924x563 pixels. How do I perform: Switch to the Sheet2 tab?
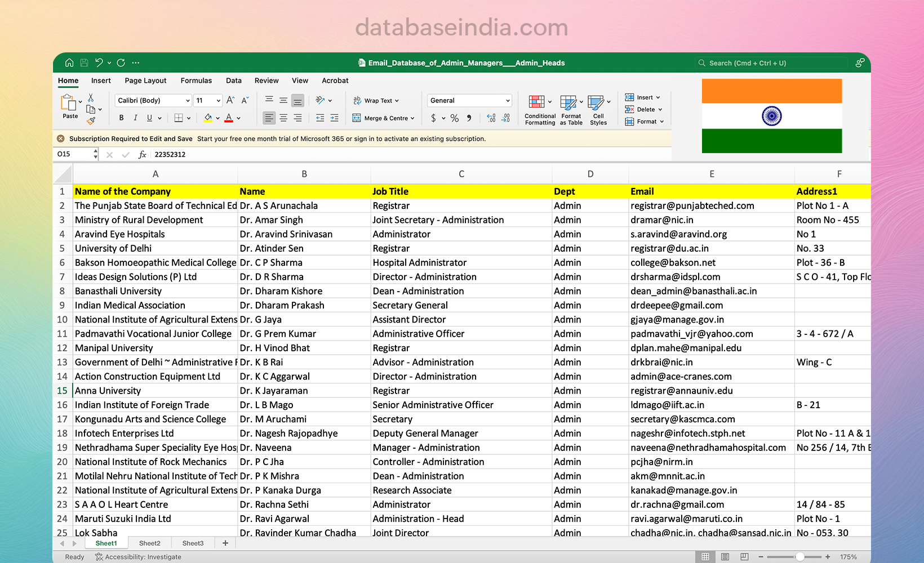[x=149, y=543]
